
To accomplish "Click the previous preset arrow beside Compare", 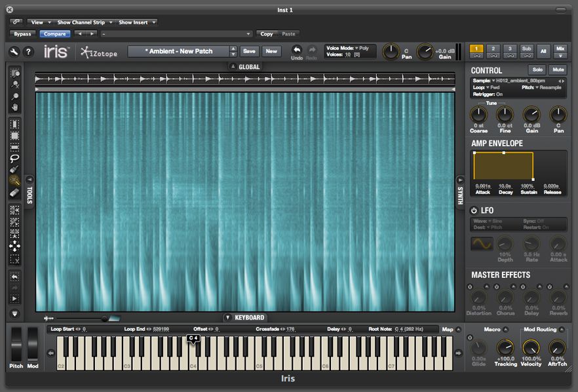I will [80, 33].
